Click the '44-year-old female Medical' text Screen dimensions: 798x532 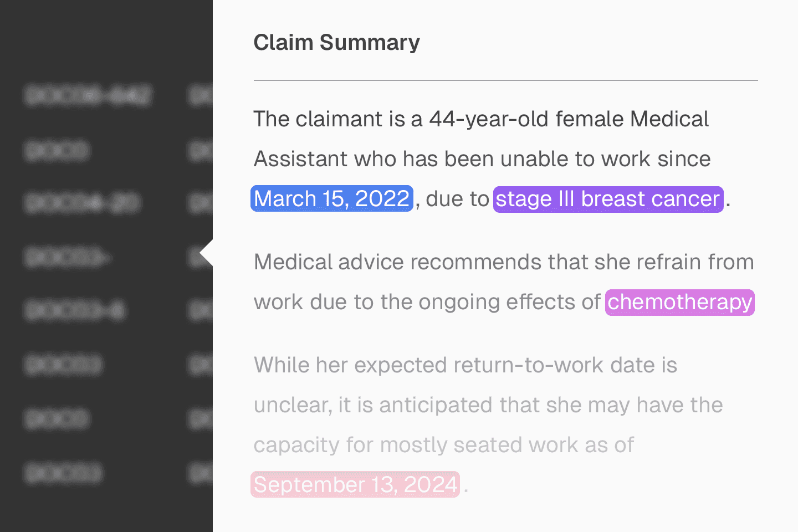[x=569, y=119]
